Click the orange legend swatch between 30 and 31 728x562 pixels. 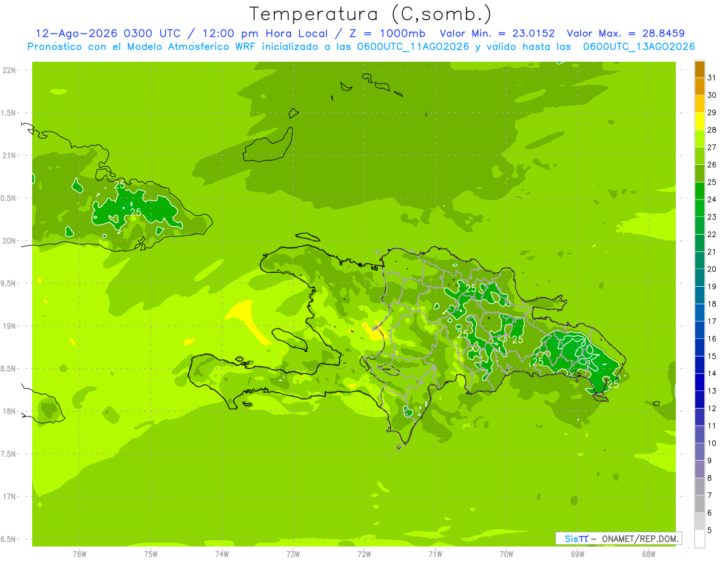(699, 87)
